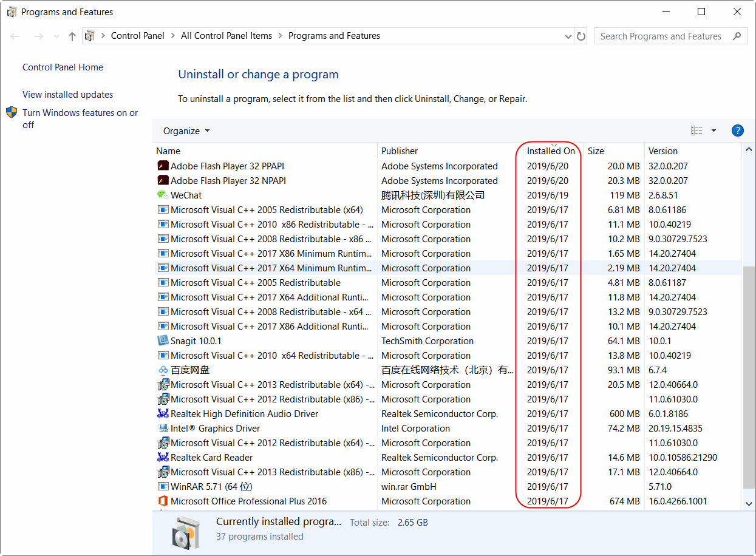The height and width of the screenshot is (556, 756).
Task: Click the Visual C++ 2010 x86 Redistributable icon
Action: pyautogui.click(x=163, y=225)
